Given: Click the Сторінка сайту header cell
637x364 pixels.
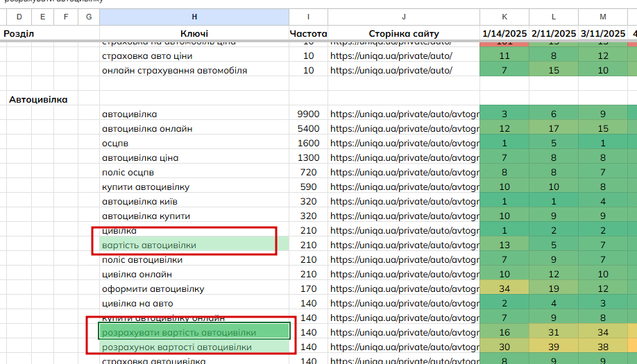Looking at the screenshot, I should click(403, 33).
